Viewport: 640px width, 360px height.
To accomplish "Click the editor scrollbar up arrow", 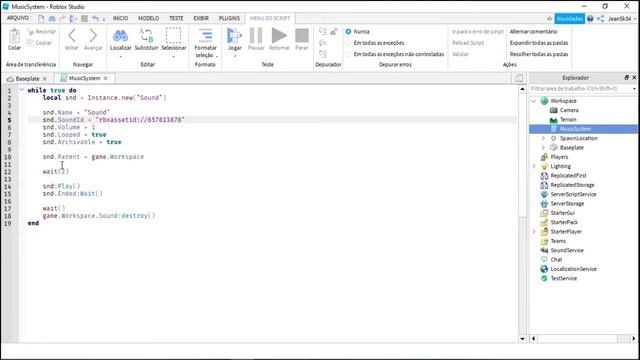I will (x=522, y=89).
